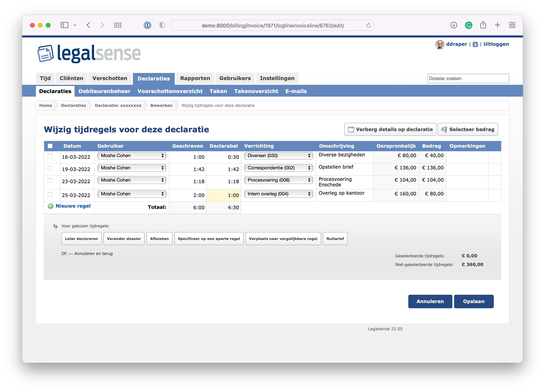The width and height of the screenshot is (545, 392).
Task: Check the row dated 25-03-2022
Action: click(50, 194)
